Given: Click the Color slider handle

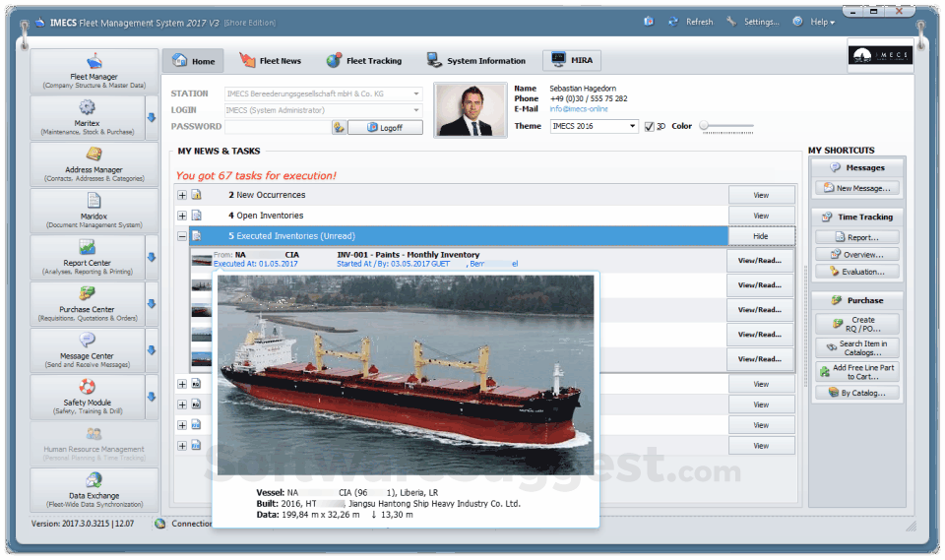Looking at the screenshot, I should point(703,125).
